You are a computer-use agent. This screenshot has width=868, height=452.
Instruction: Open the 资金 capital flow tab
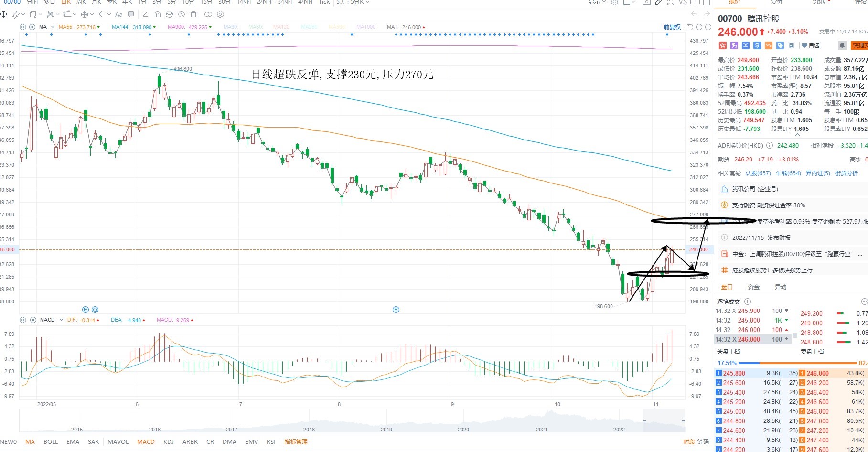(754, 287)
